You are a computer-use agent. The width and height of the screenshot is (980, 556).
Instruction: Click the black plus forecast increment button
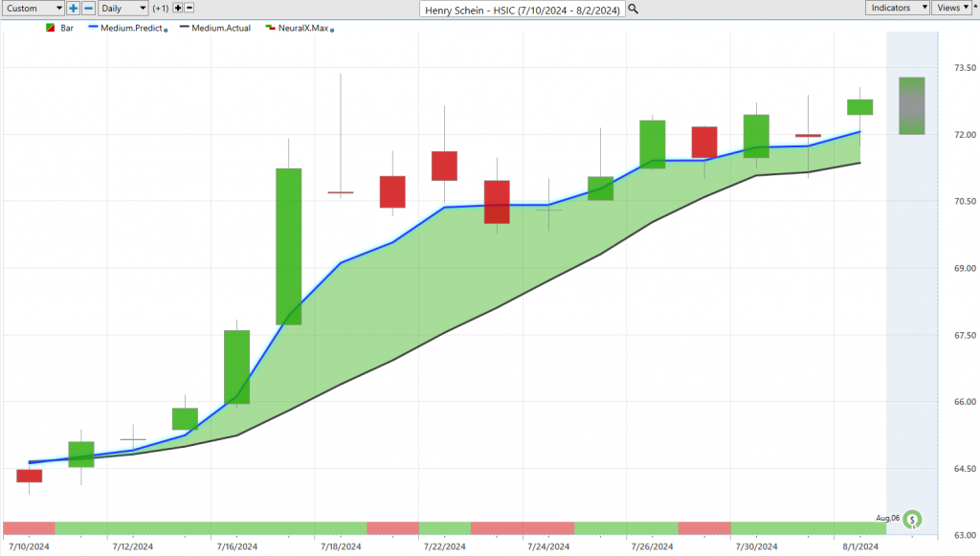click(178, 8)
